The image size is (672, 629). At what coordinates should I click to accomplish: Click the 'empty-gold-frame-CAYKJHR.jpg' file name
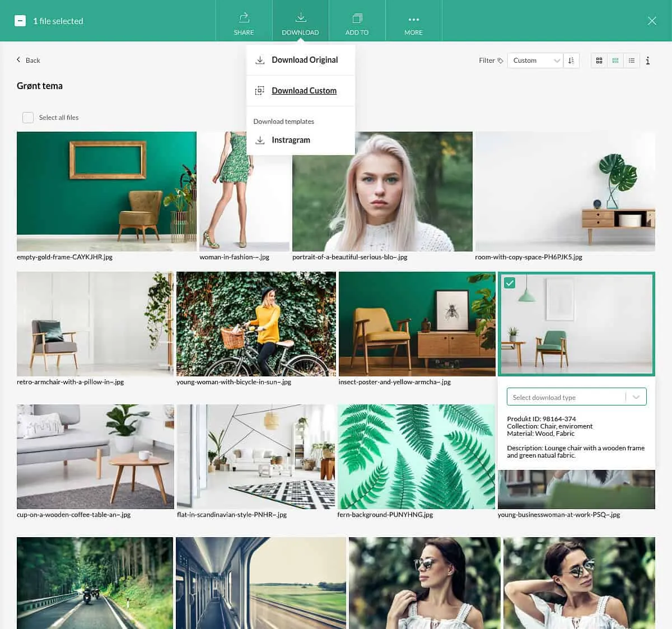point(64,257)
